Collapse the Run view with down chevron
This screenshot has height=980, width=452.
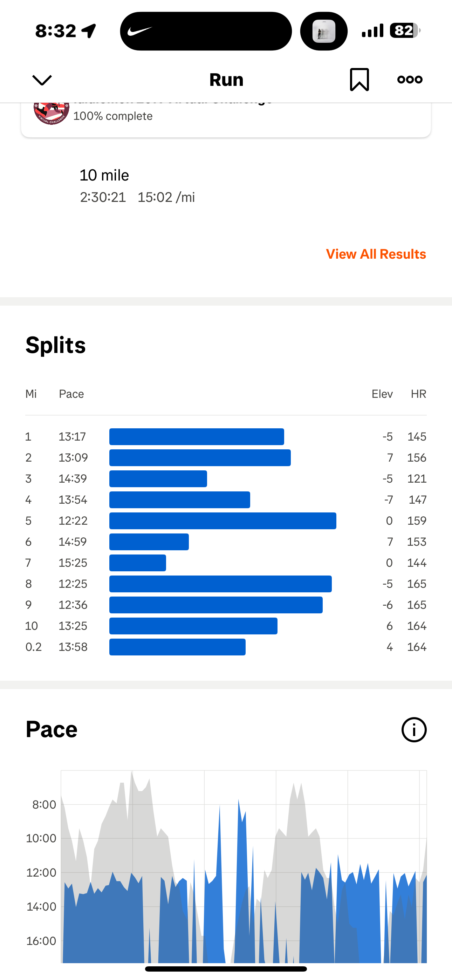point(42,80)
